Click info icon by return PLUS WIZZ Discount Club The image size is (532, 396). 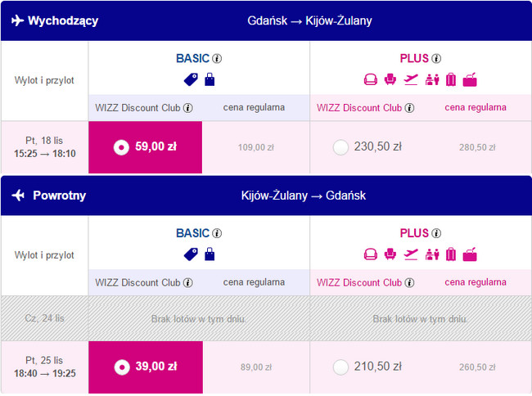tap(410, 282)
